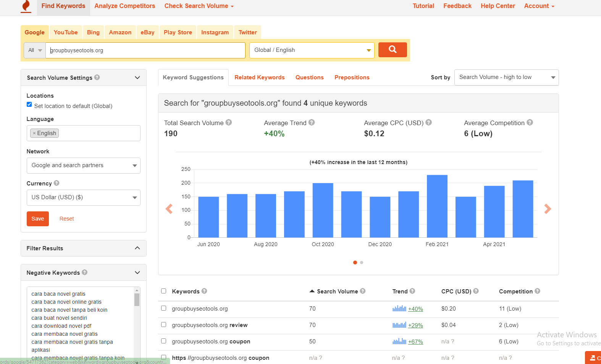Open the Questions tab

309,77
